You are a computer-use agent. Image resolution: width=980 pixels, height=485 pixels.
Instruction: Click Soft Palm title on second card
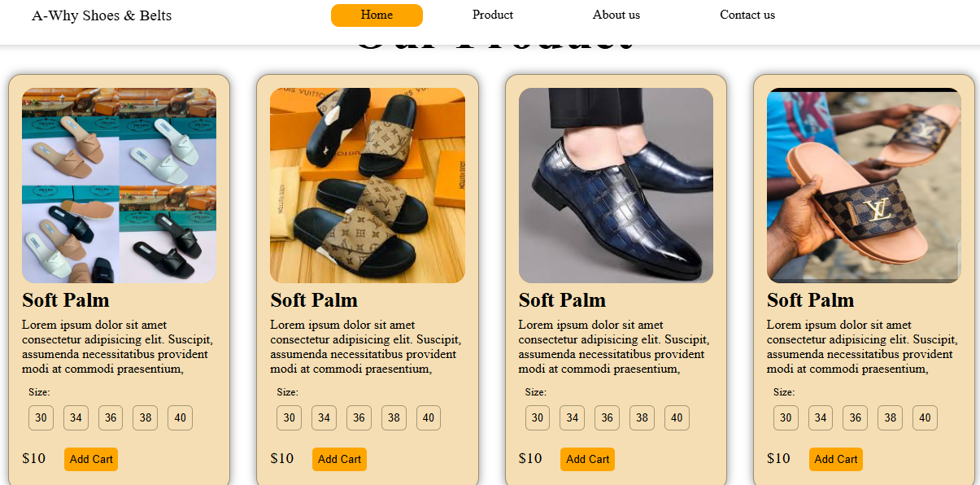coord(314,300)
